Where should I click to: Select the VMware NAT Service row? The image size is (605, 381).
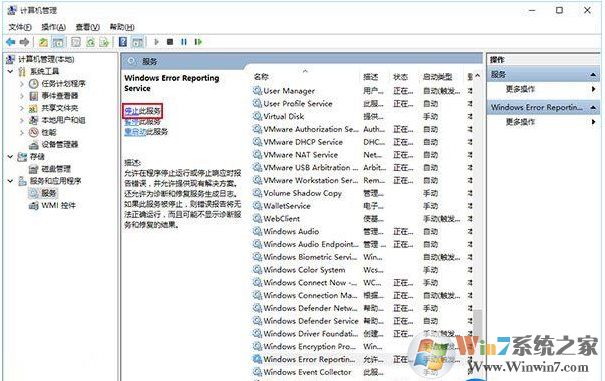[363, 155]
